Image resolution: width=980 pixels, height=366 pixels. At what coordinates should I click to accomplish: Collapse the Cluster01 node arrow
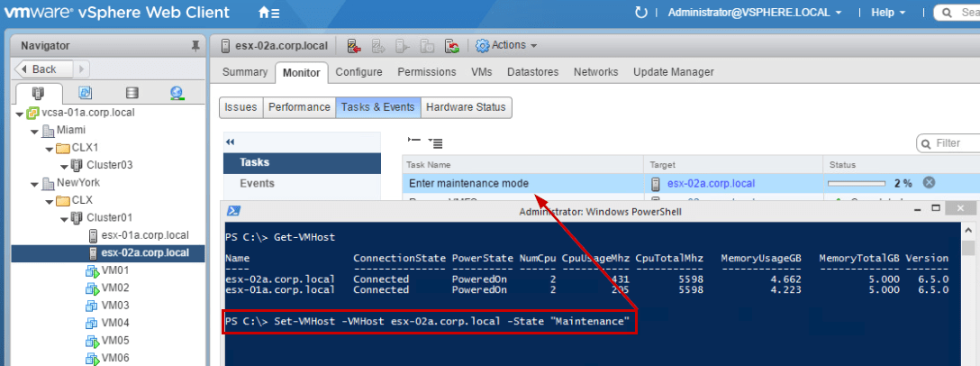[64, 219]
